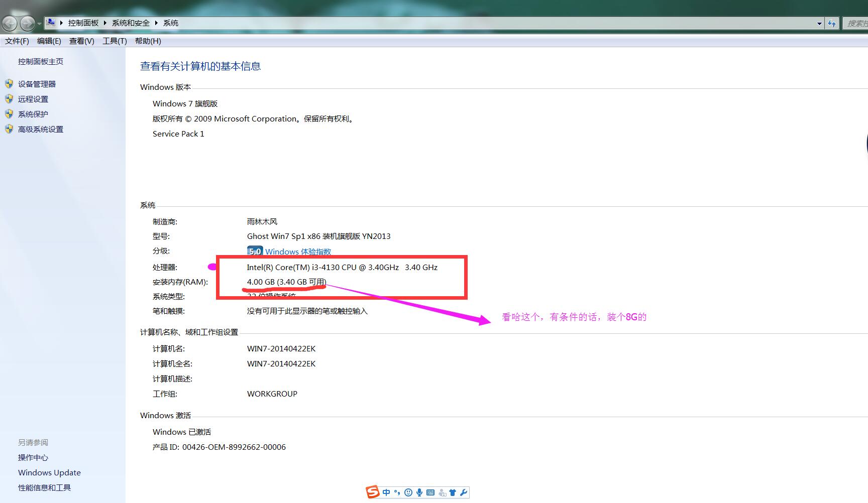
Task: Click the WORKGROUP value
Action: pyautogui.click(x=272, y=394)
